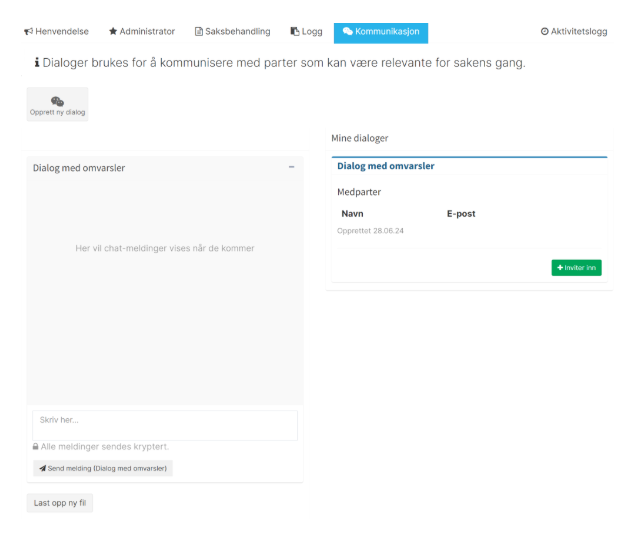Viewport: 629px width, 535px height.
Task: Collapse the Dialog med omvarsler chat panel
Action: pos(291,167)
